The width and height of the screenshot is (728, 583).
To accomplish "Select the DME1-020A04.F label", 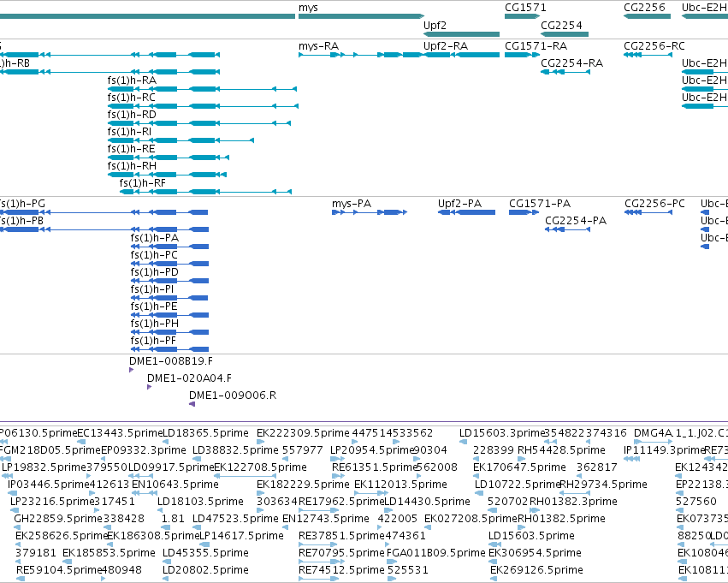I will (189, 378).
